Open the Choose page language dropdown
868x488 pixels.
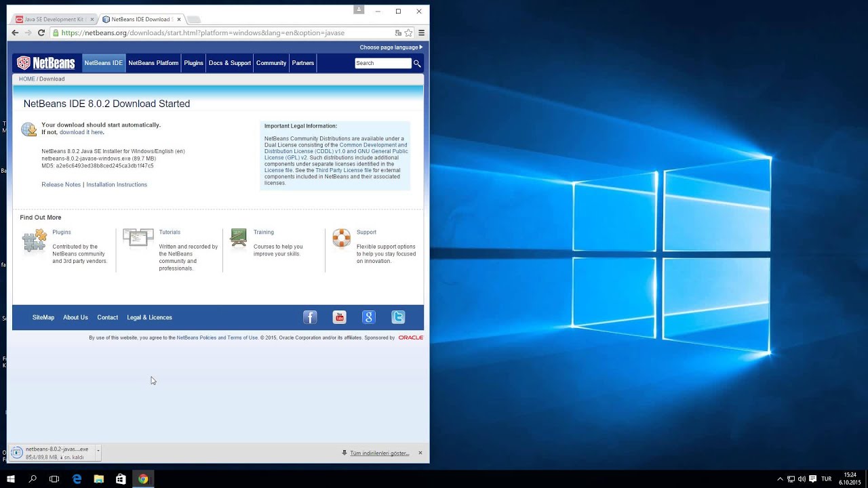click(391, 47)
